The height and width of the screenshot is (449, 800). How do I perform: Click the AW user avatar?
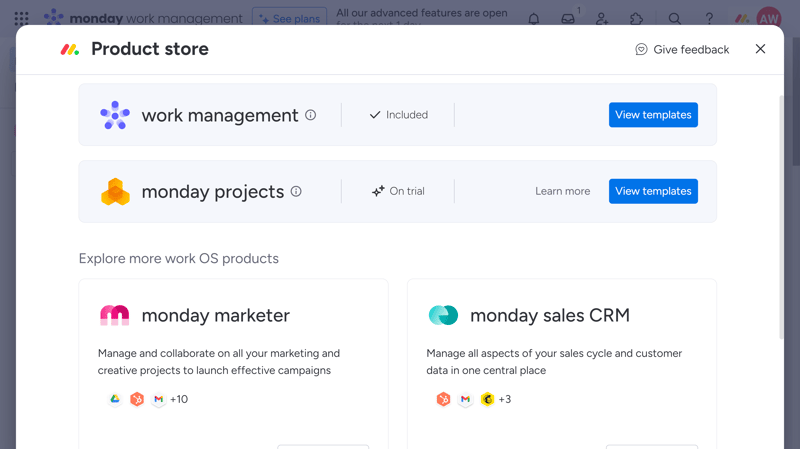[x=769, y=19]
